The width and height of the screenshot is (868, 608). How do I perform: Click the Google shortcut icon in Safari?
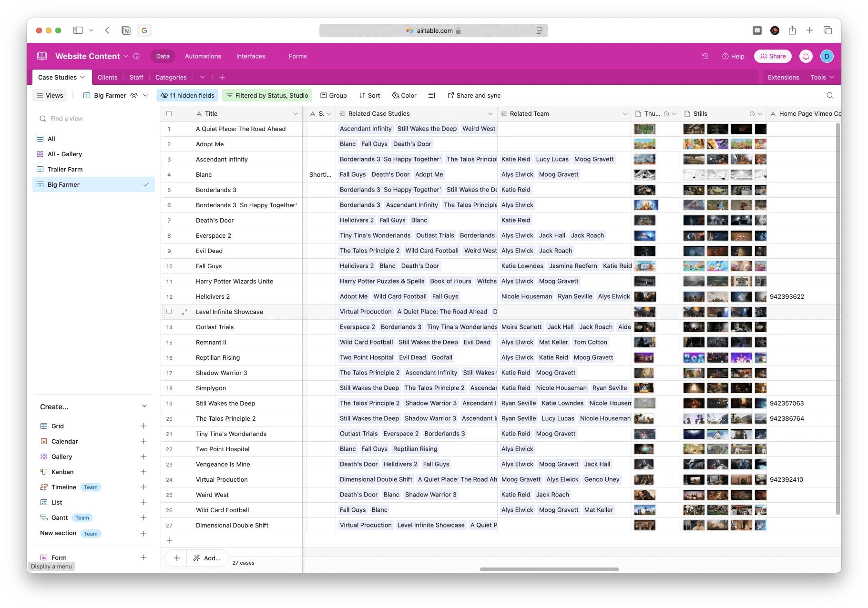144,30
